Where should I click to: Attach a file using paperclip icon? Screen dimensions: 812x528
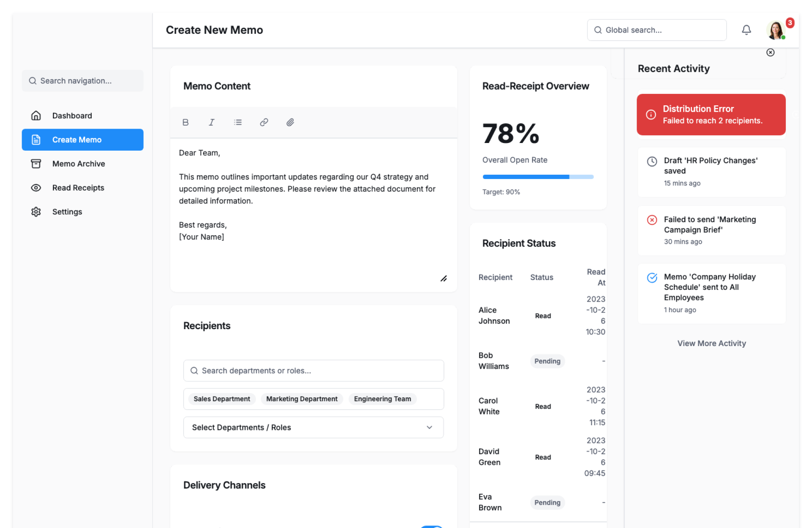coord(290,122)
